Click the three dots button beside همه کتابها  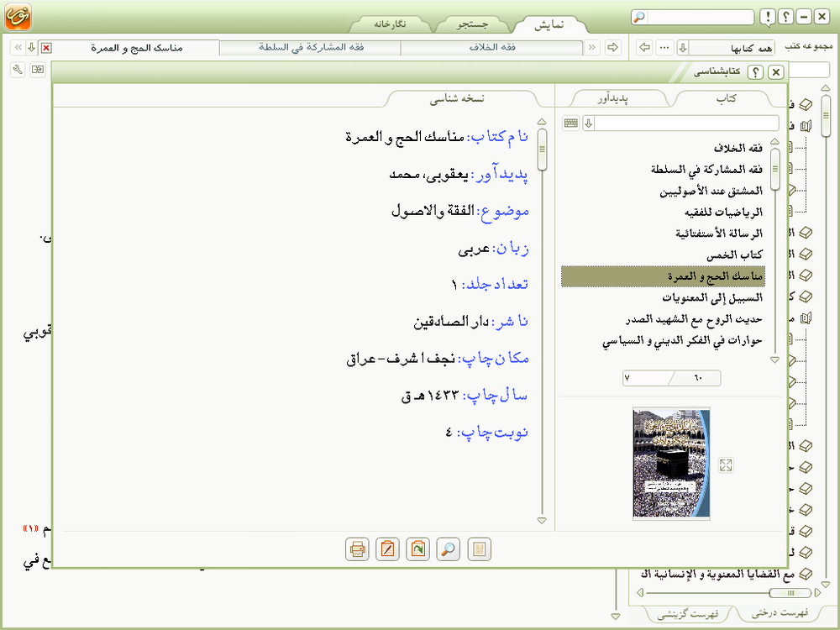[664, 47]
